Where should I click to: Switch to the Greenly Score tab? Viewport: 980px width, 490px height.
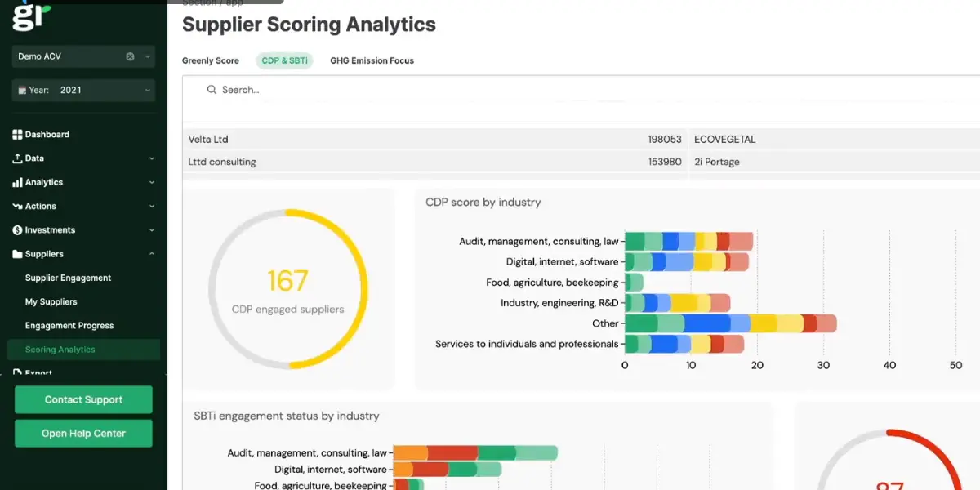coord(211,60)
